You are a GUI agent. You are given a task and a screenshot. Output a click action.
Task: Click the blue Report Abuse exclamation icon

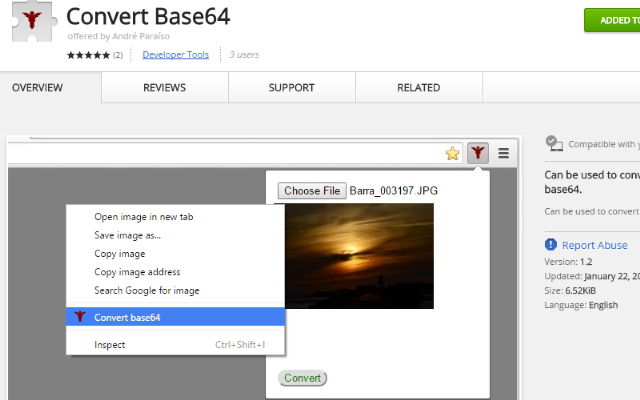coord(551,244)
